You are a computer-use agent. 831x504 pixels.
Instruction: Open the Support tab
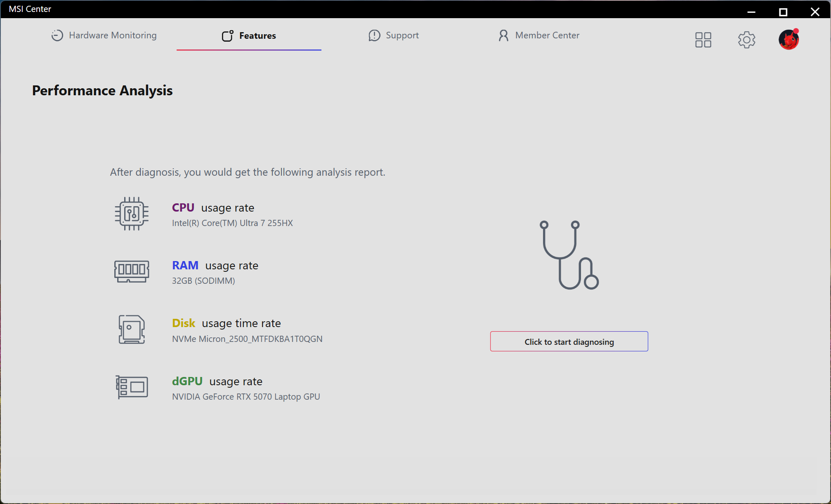point(394,35)
